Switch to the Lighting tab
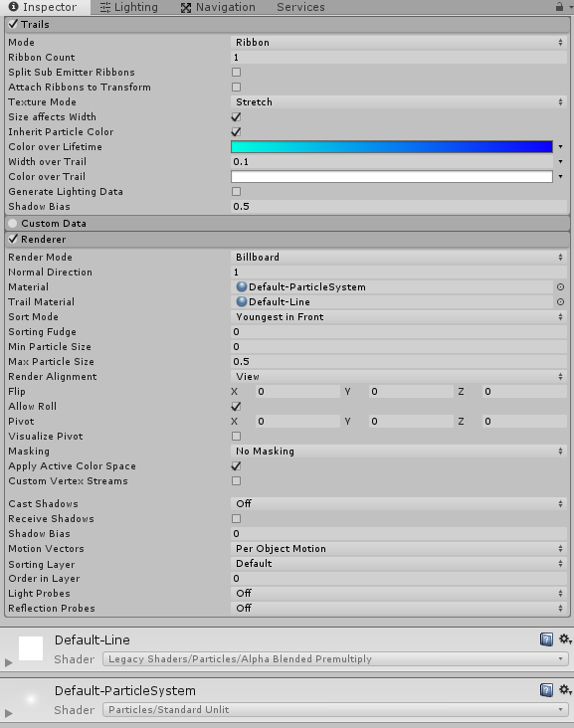This screenshot has height=728, width=574. 129,7
